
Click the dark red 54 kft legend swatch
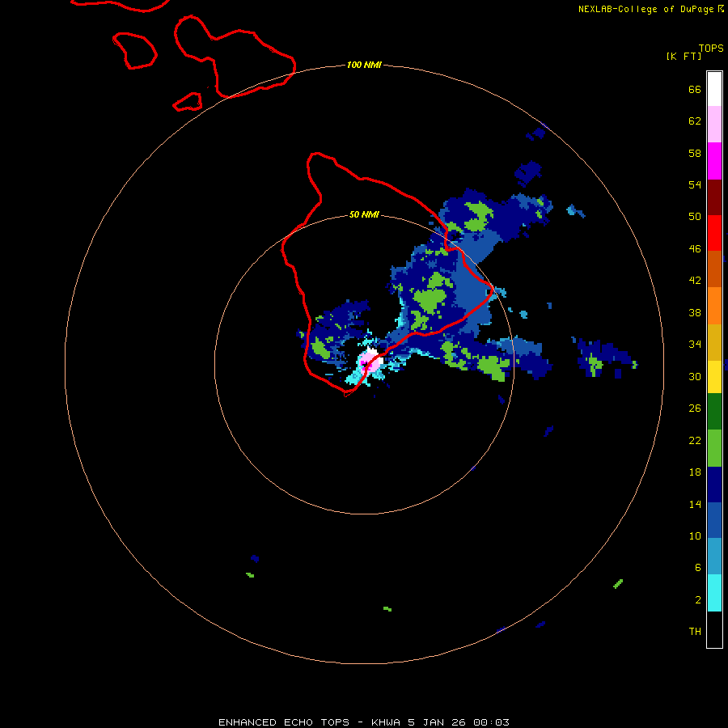pyautogui.click(x=714, y=197)
